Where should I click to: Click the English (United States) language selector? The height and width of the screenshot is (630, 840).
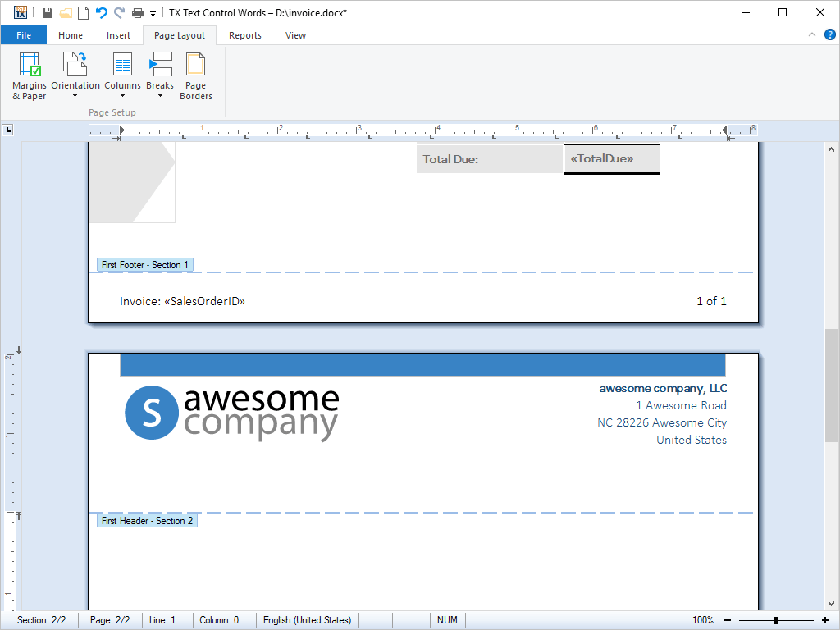click(x=308, y=619)
